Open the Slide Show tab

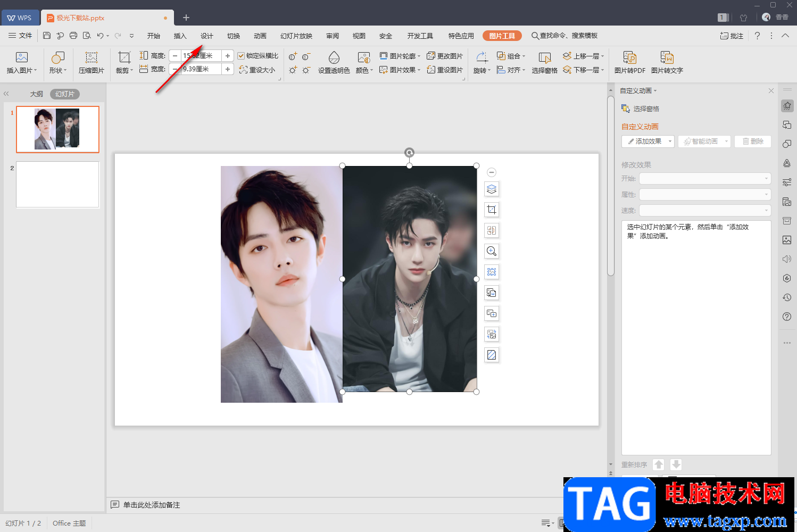point(296,36)
